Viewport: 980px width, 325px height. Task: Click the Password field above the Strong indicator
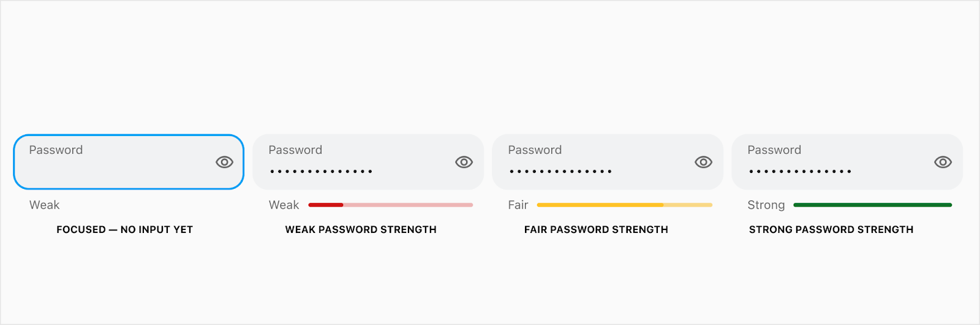[847, 162]
